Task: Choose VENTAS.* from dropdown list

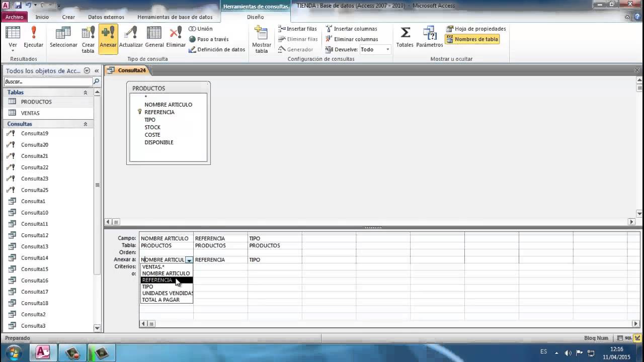Action: point(167,267)
